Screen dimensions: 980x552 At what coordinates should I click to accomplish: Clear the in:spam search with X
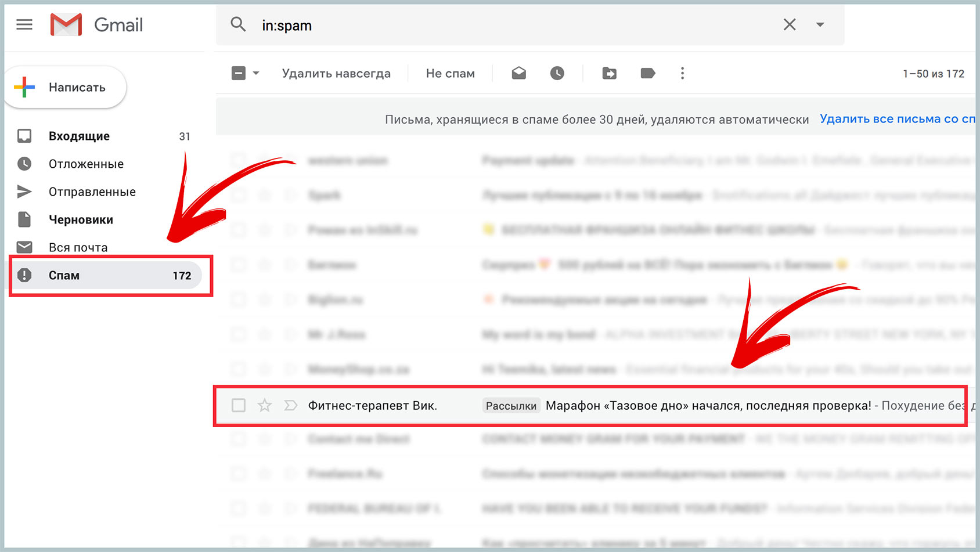pos(790,24)
